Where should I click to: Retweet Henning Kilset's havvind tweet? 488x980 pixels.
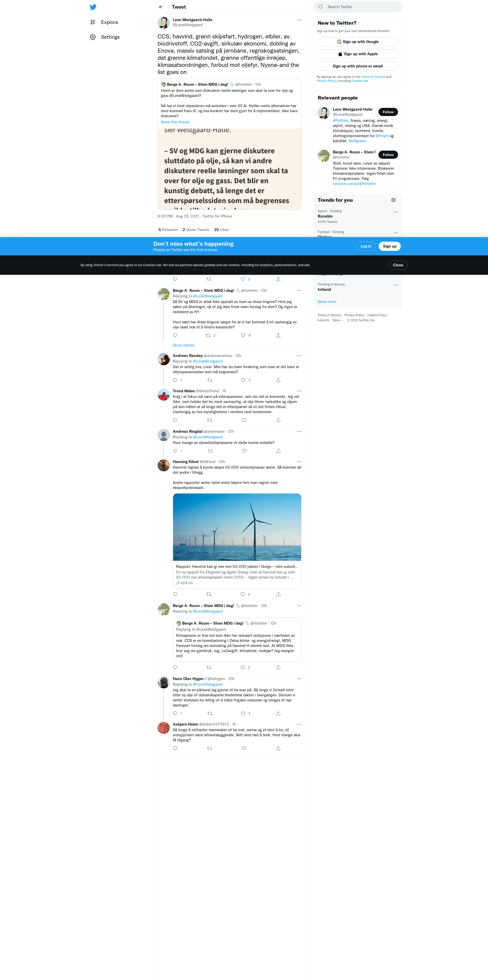(x=209, y=594)
